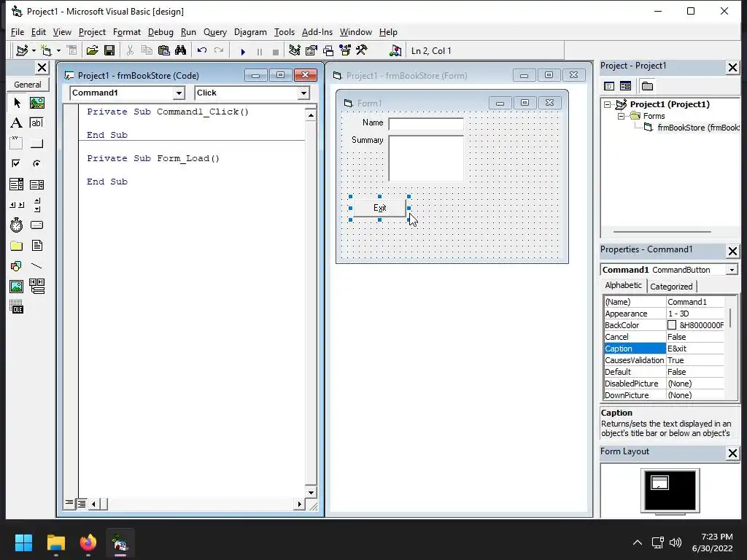Select the PictureBox tool in toolbox
The height and width of the screenshot is (560, 747).
click(x=36, y=103)
